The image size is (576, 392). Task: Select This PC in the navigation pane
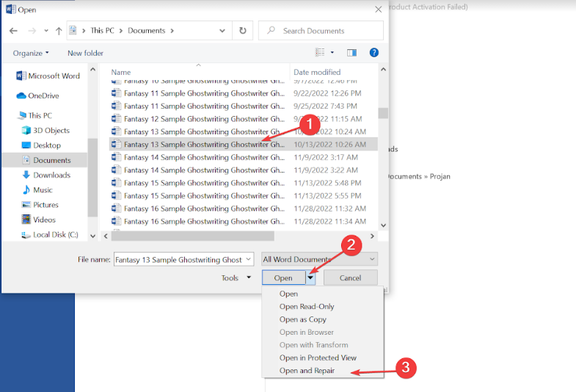[x=35, y=115]
